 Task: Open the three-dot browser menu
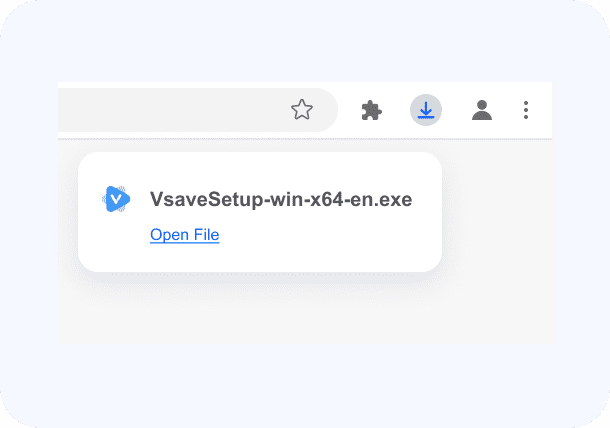pyautogui.click(x=526, y=110)
